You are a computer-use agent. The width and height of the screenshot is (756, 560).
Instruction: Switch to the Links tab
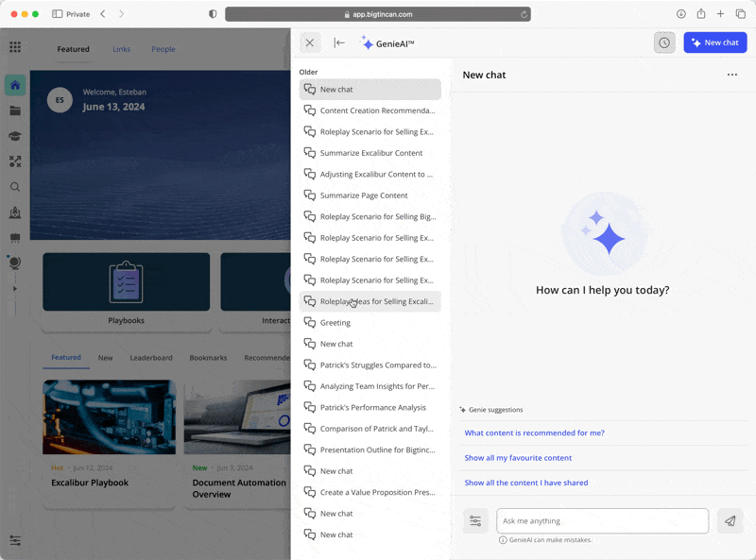[122, 49]
